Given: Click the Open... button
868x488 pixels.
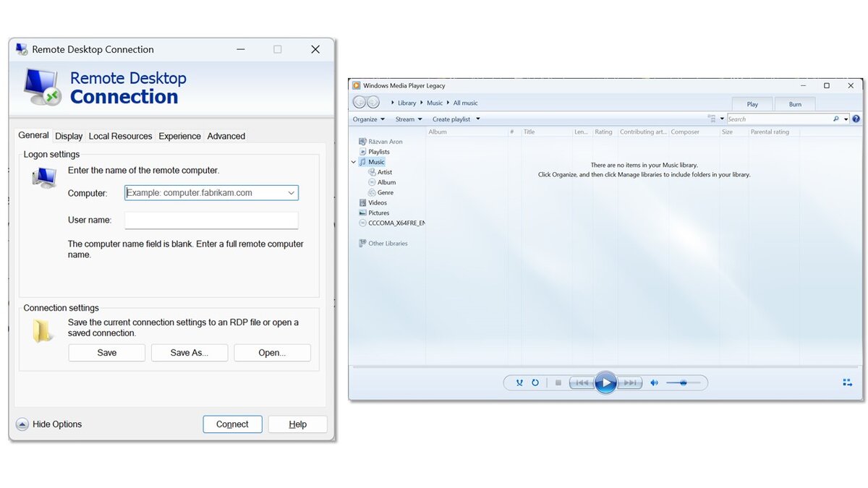Looking at the screenshot, I should tap(272, 353).
